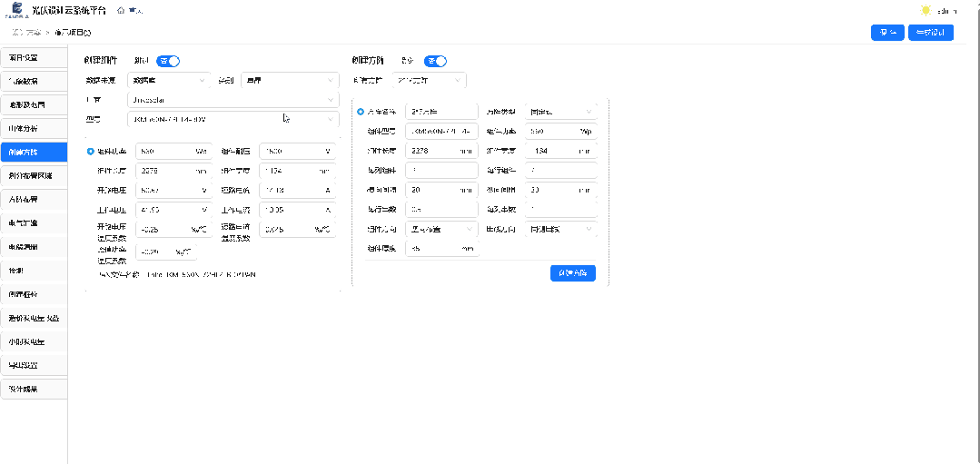
Task: Click the module power field showing 550 Wp, left panel
Action: pos(173,152)
